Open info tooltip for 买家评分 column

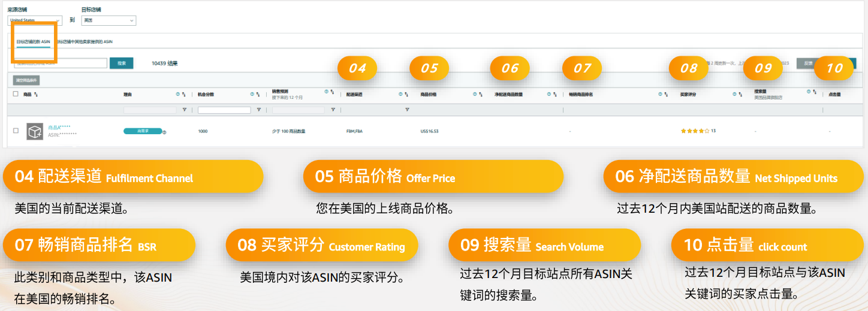point(735,94)
